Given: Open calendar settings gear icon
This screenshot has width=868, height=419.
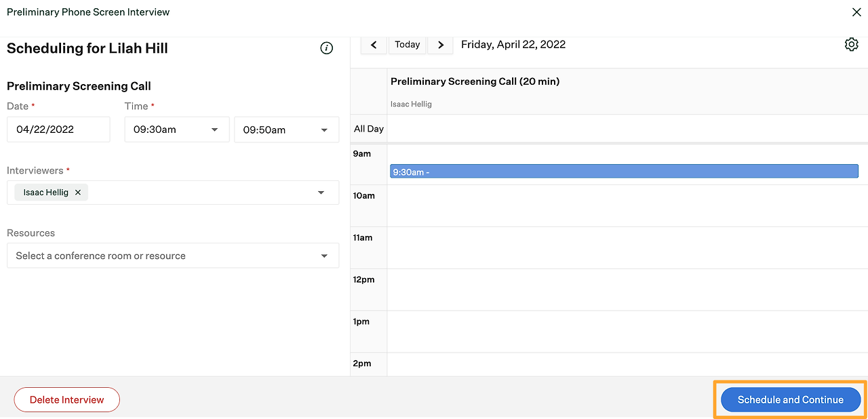Looking at the screenshot, I should tap(852, 45).
